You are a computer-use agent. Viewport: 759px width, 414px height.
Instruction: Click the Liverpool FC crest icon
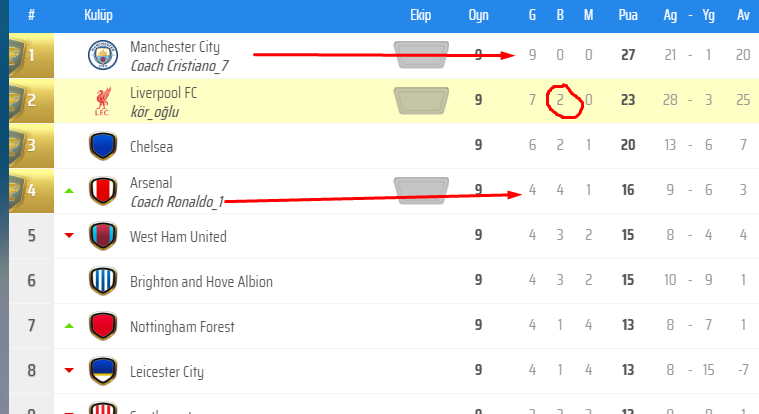tap(103, 101)
